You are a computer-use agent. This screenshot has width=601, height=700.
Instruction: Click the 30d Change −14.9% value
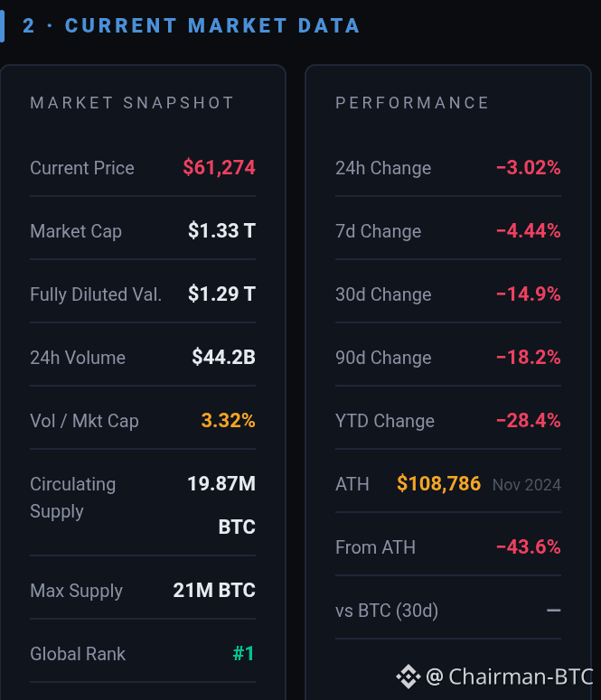click(x=529, y=294)
